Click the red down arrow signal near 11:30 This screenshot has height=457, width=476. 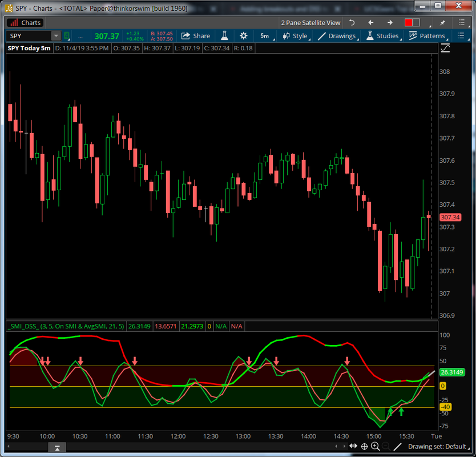coord(135,360)
